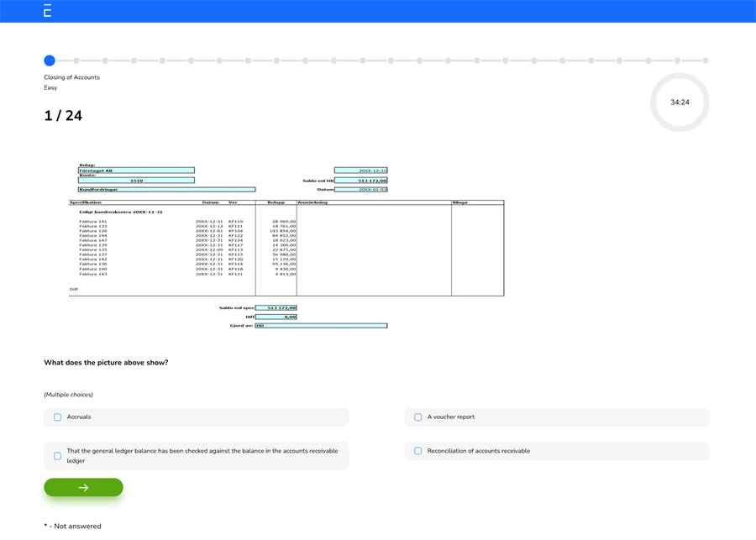This screenshot has height=540, width=756.
Task: Click the 34:24 countdown timer circle
Action: click(x=680, y=102)
